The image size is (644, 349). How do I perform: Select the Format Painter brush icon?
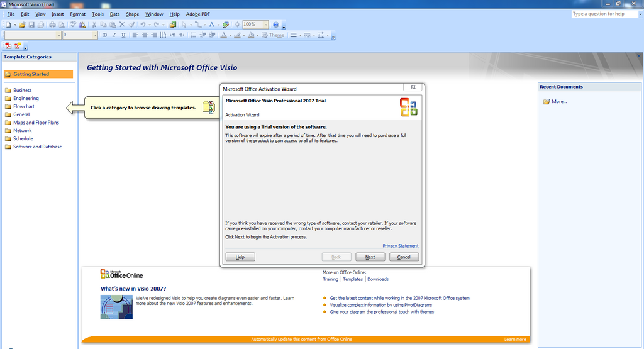[x=131, y=25]
